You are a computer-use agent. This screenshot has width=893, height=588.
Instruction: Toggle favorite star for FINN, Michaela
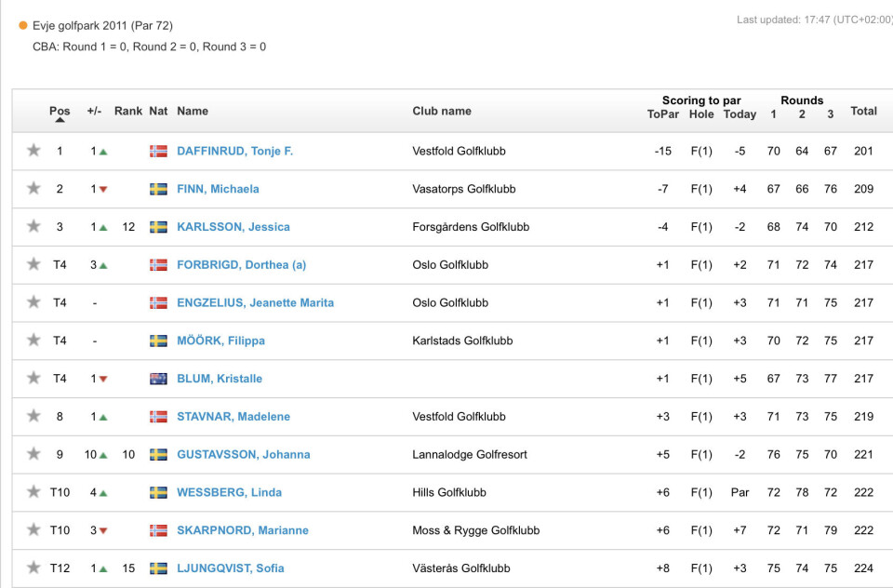point(33,189)
